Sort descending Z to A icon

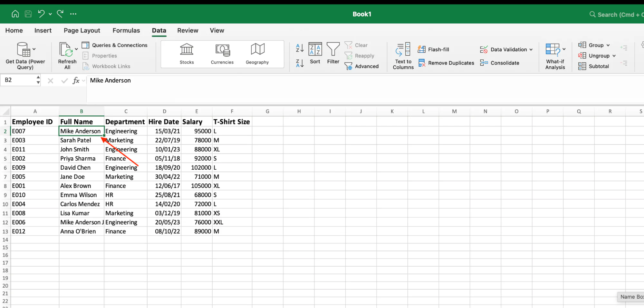[300, 63]
